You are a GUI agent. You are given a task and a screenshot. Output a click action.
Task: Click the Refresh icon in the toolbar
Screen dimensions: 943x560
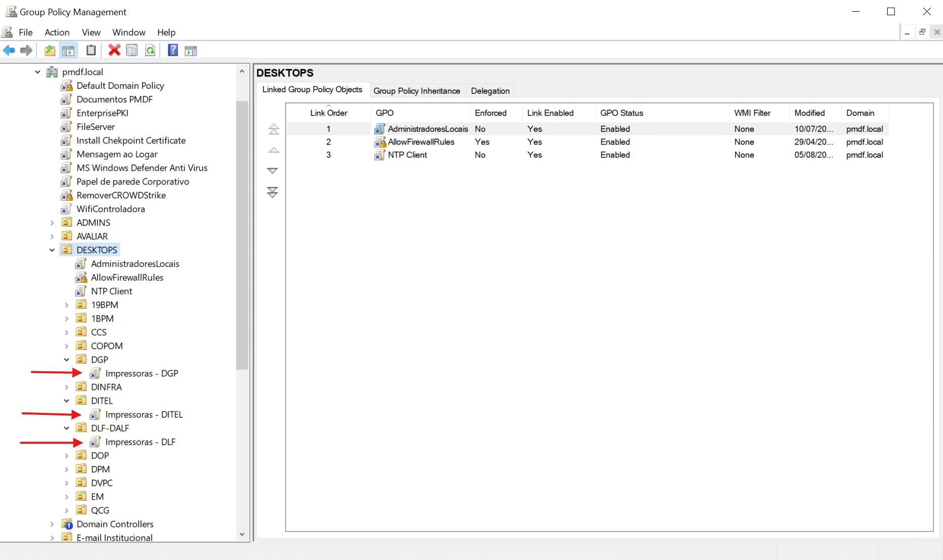click(x=150, y=50)
